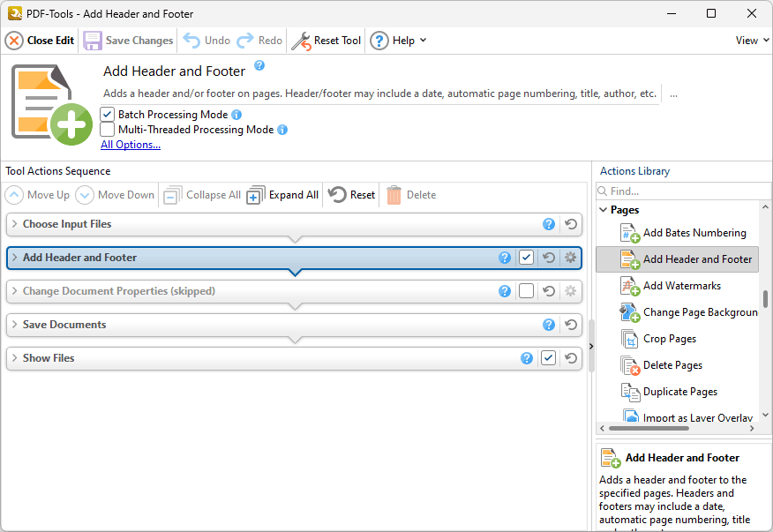Click the scroll down arrow in Actions Library
The width and height of the screenshot is (773, 532).
click(765, 416)
